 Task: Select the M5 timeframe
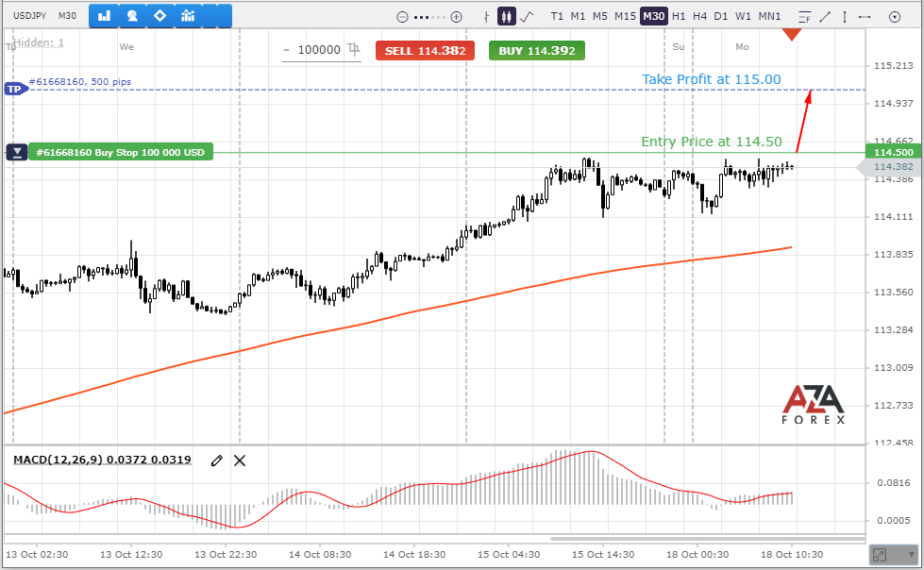point(600,16)
